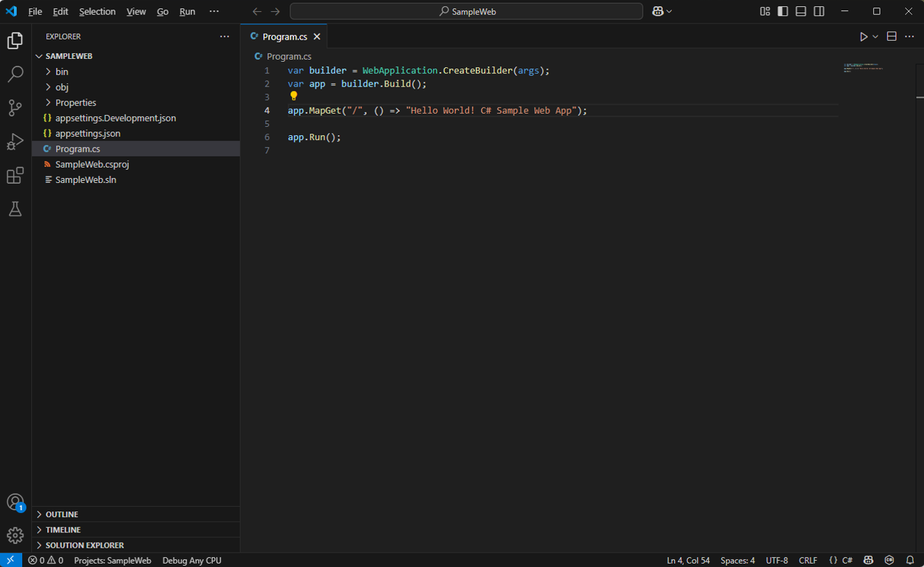
Task: Click the SampleWeb command center search box
Action: 467,11
